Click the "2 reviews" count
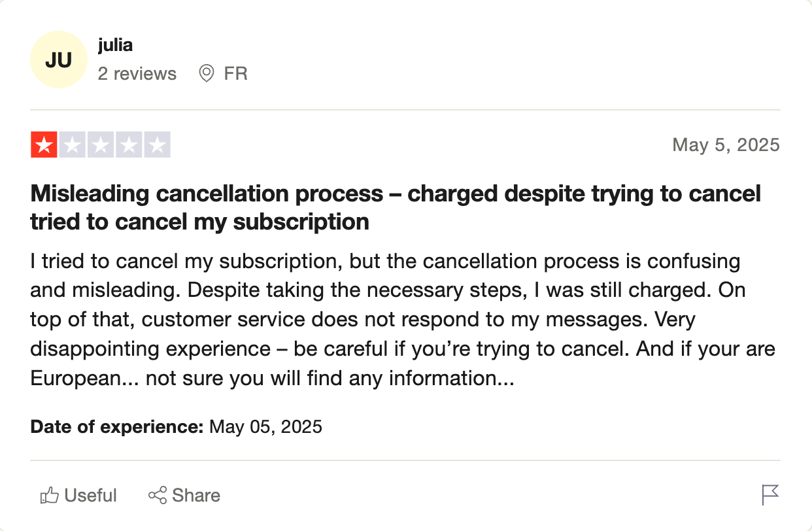The image size is (812, 531). (137, 73)
